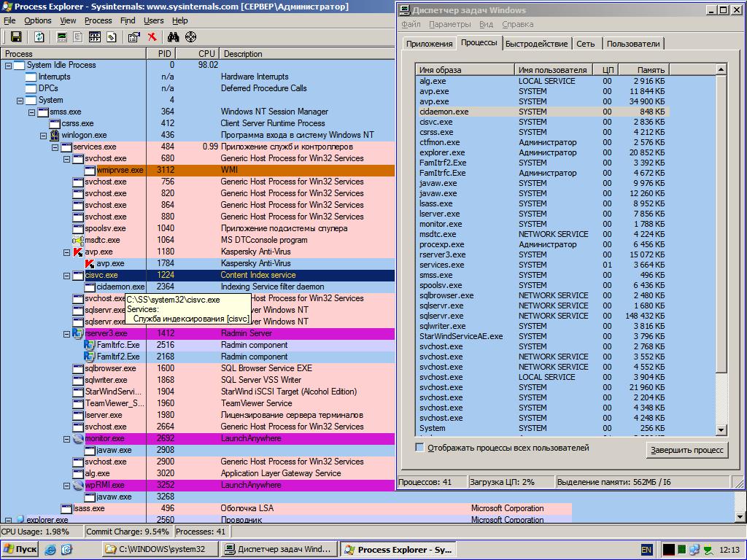The image size is (747, 560).
Task: Open the Options menu
Action: click(x=38, y=20)
